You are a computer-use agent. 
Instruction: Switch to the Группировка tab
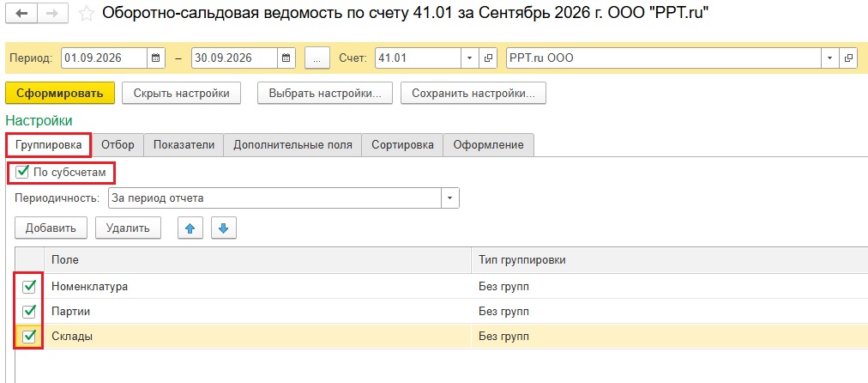49,144
